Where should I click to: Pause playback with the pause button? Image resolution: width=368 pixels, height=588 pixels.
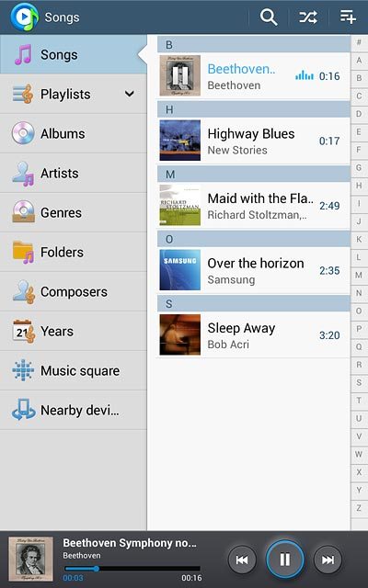[284, 560]
